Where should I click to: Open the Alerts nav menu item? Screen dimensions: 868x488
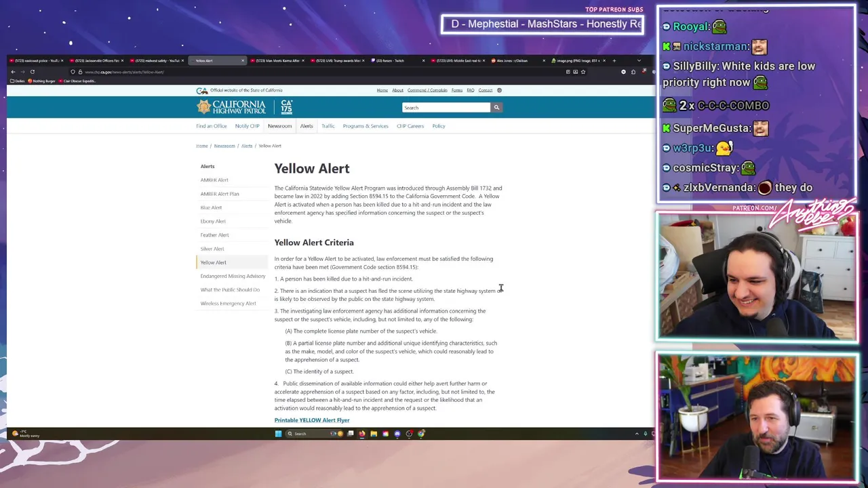point(307,126)
